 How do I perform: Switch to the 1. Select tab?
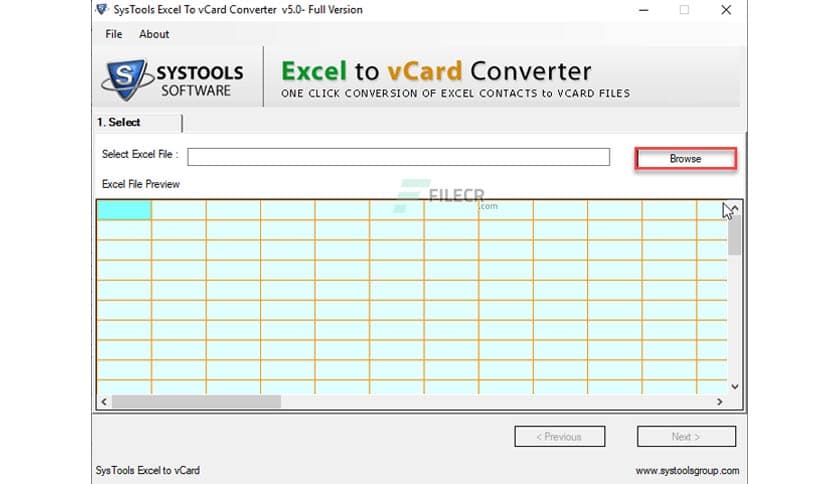pos(138,123)
